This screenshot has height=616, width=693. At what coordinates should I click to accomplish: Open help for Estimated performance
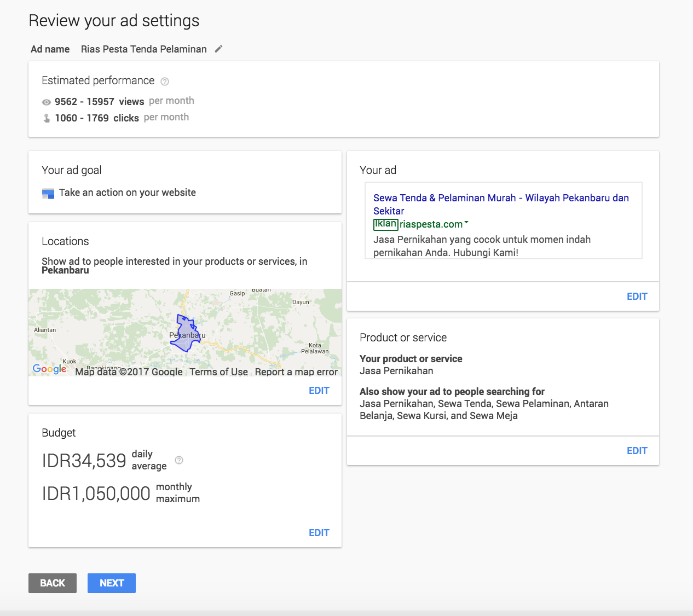[x=165, y=81]
